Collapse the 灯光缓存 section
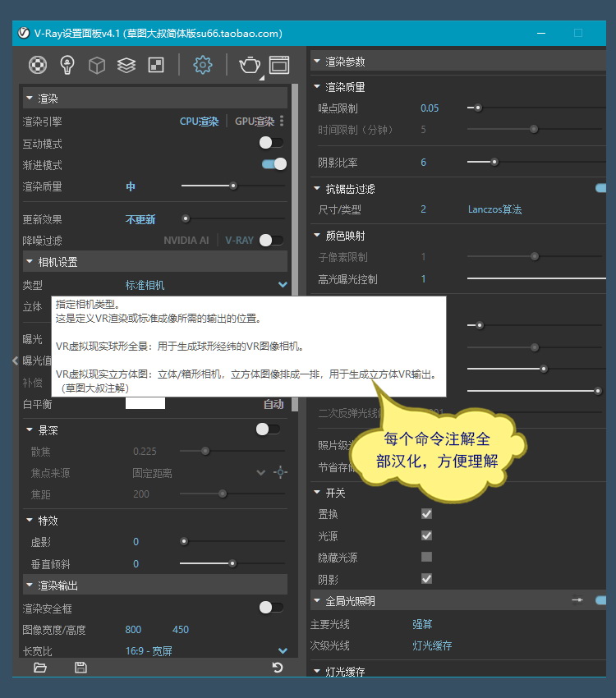The height and width of the screenshot is (698, 616). click(317, 670)
